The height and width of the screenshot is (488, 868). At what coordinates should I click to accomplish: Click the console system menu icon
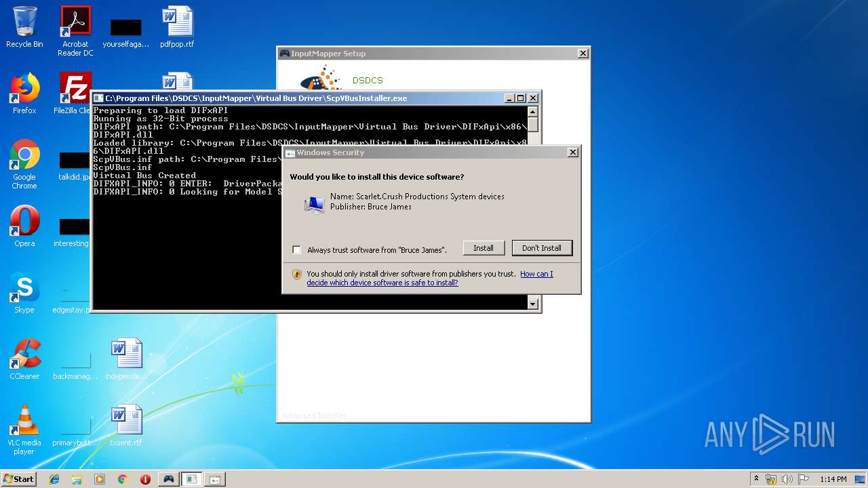pos(98,98)
